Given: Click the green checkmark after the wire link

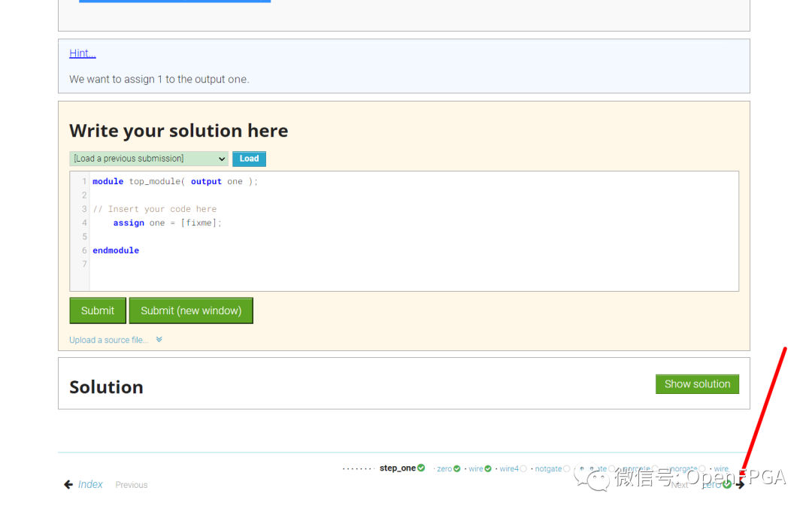Looking at the screenshot, I should tap(488, 468).
